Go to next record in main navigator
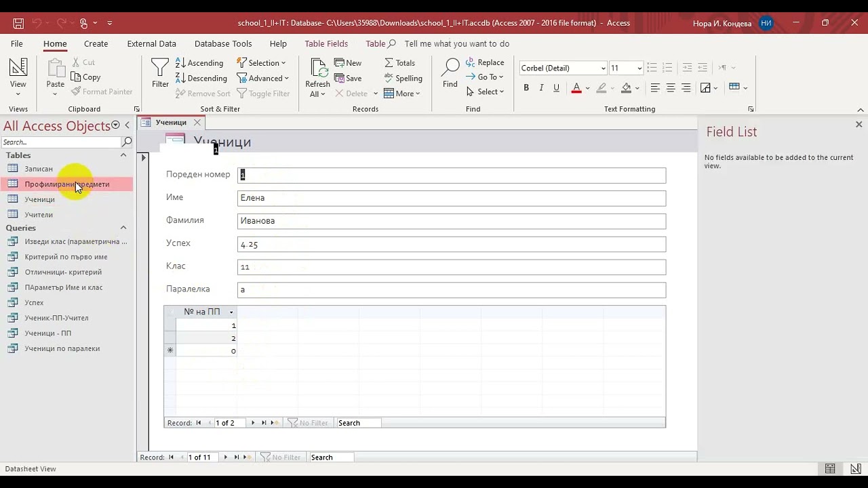 (x=226, y=457)
